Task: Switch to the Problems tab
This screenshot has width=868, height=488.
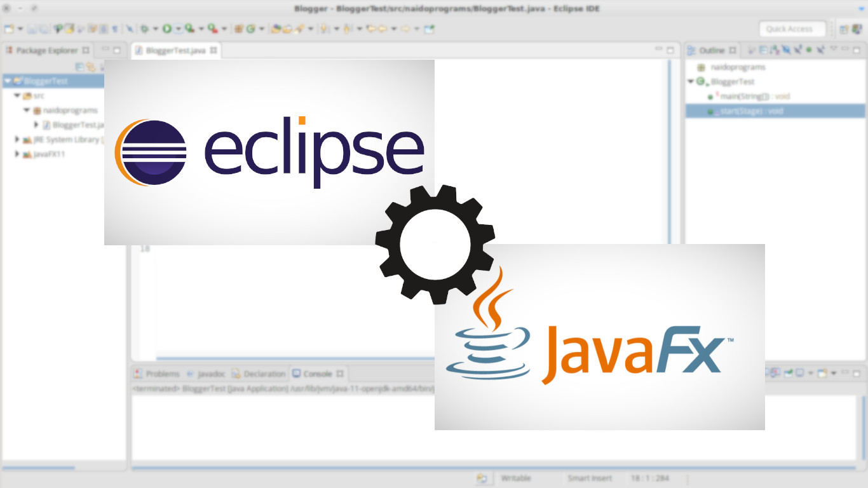Action: click(x=157, y=374)
